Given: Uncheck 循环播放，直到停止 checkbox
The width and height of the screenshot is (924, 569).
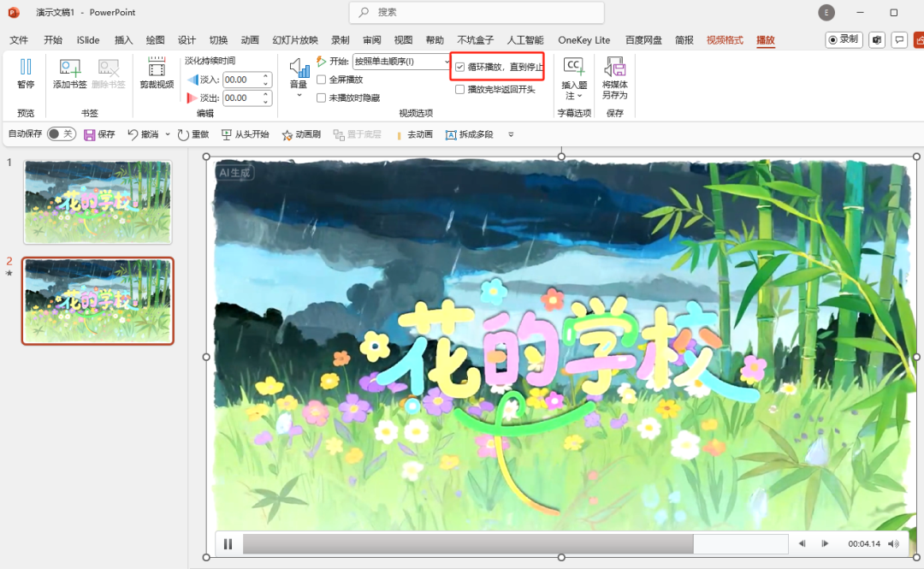Looking at the screenshot, I should click(460, 67).
